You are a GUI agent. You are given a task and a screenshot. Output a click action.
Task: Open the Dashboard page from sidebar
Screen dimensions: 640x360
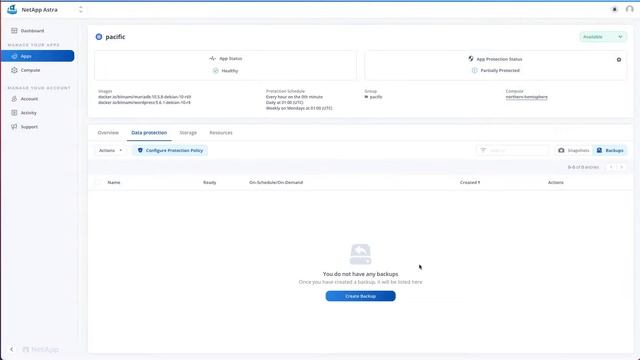pyautogui.click(x=28, y=31)
